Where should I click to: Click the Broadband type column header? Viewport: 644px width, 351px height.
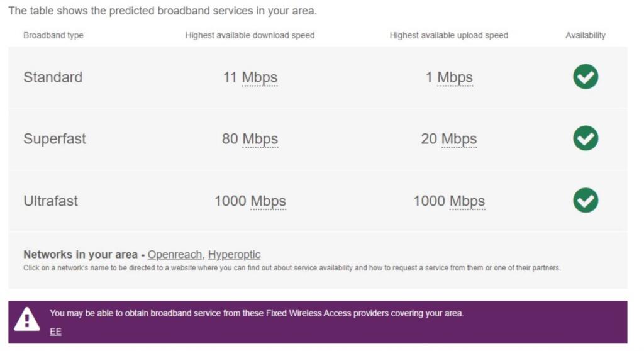(x=53, y=35)
